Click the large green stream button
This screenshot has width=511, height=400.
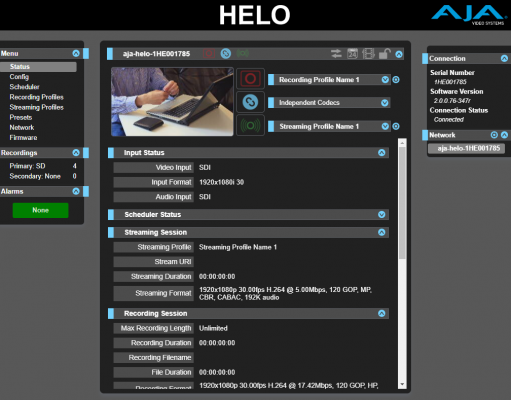(x=250, y=125)
